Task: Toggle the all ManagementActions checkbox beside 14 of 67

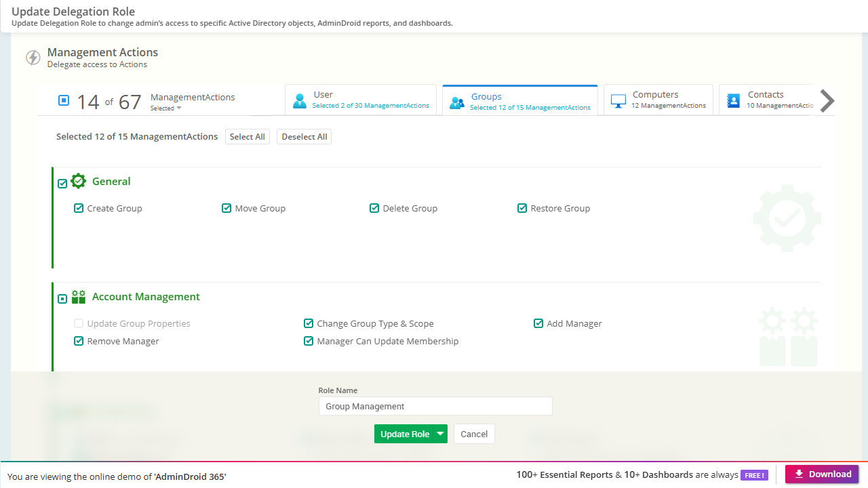Action: coord(64,100)
